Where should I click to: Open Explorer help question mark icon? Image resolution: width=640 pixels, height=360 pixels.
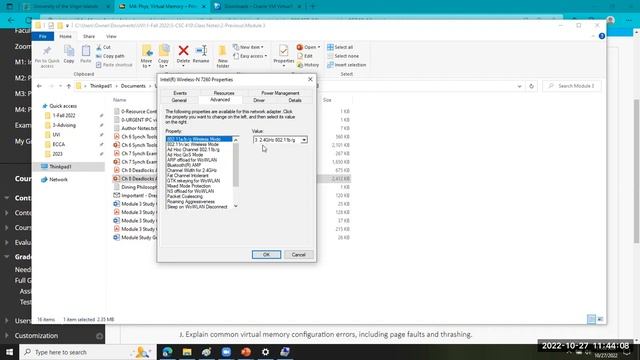pos(602,36)
